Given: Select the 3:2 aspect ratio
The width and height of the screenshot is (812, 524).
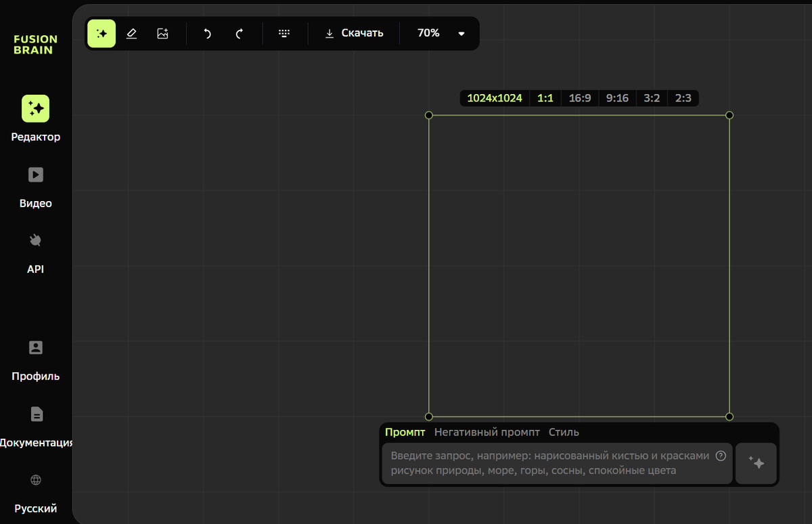Looking at the screenshot, I should [x=652, y=98].
